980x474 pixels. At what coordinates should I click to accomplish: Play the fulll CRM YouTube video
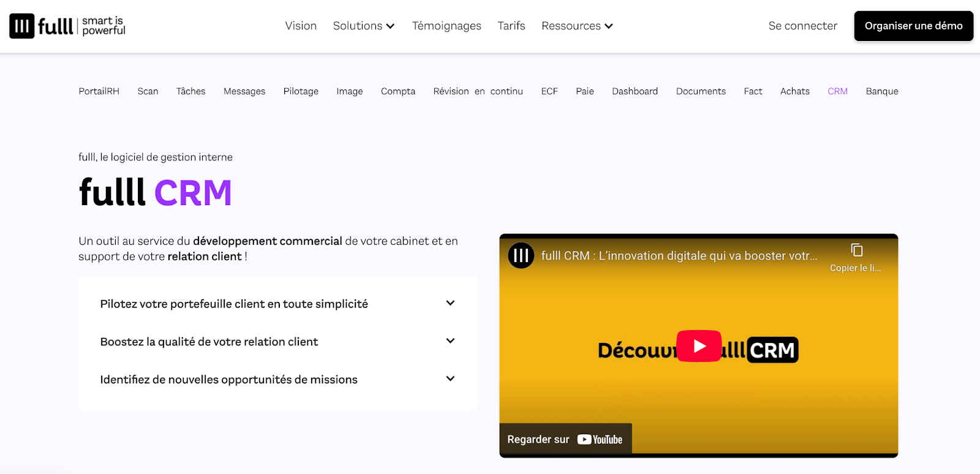[x=699, y=346]
